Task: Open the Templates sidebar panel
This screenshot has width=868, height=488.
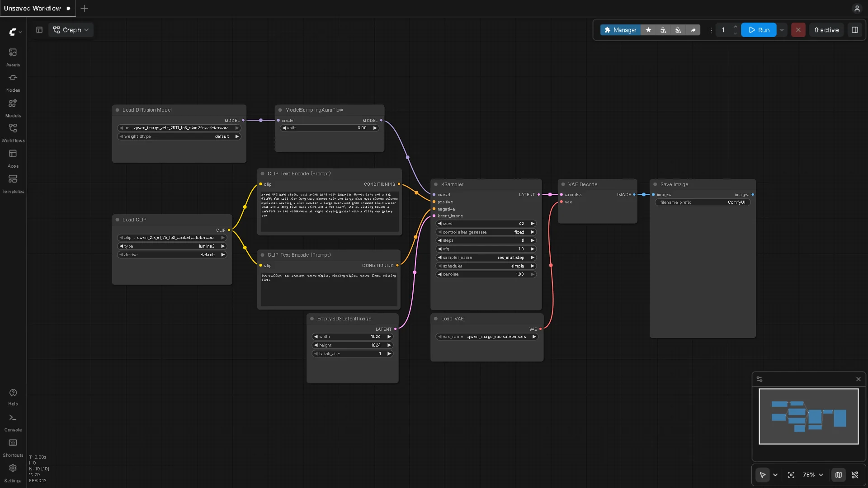Action: pos(13,183)
